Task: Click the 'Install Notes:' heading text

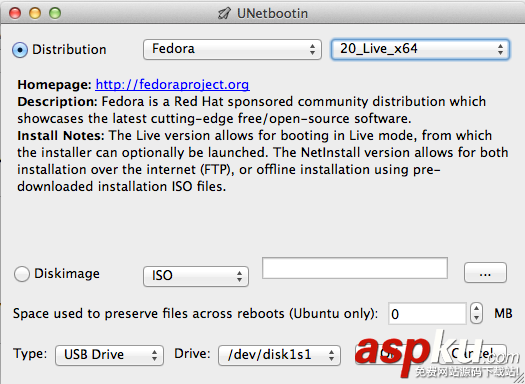Action: (61, 136)
